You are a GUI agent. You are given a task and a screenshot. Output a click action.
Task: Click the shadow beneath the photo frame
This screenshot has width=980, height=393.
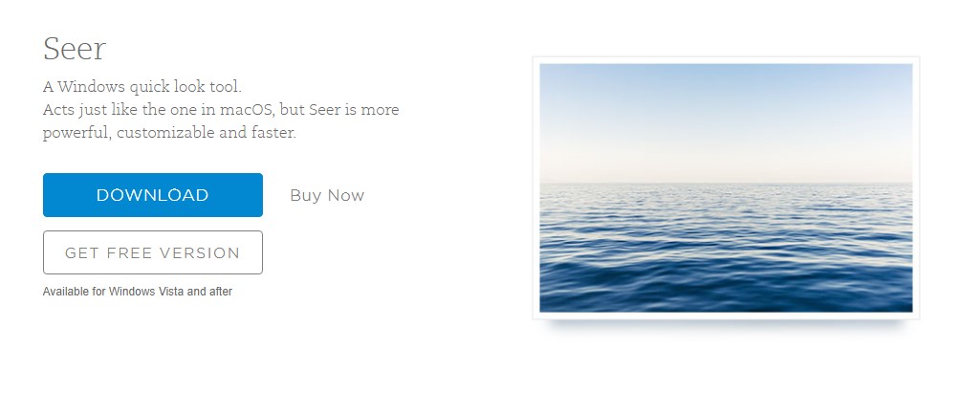pyautogui.click(x=726, y=323)
